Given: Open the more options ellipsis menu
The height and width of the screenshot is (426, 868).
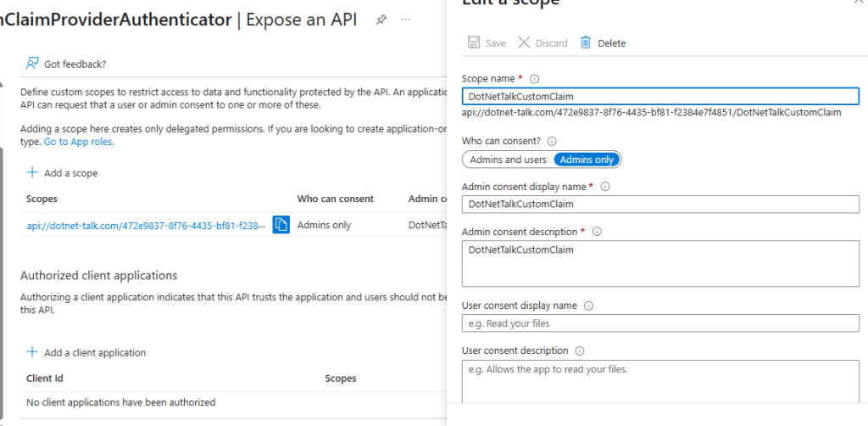Looking at the screenshot, I should point(406,20).
